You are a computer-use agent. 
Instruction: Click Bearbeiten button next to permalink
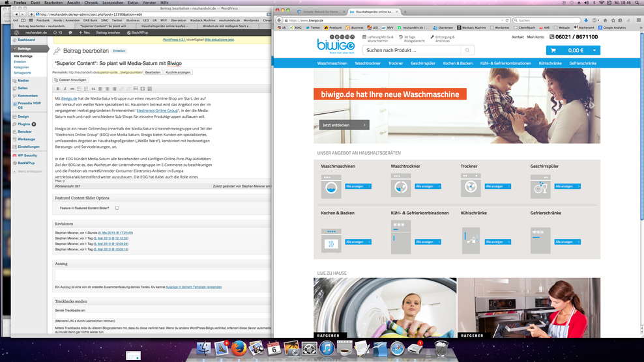point(153,72)
